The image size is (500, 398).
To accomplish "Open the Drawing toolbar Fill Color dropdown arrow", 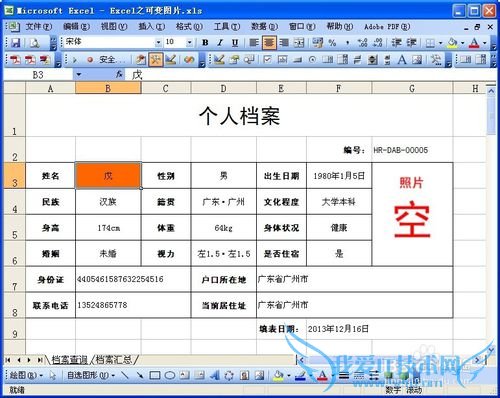I will click(x=289, y=376).
